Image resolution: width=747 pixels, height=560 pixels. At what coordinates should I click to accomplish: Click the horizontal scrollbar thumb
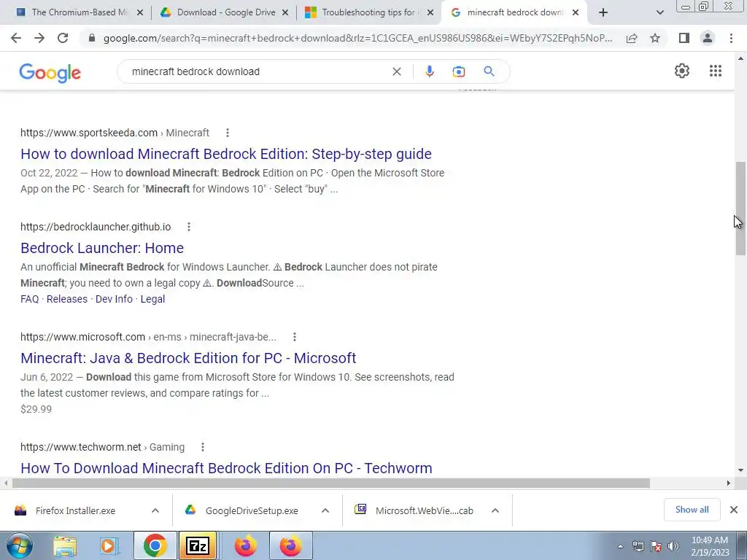pos(331,483)
